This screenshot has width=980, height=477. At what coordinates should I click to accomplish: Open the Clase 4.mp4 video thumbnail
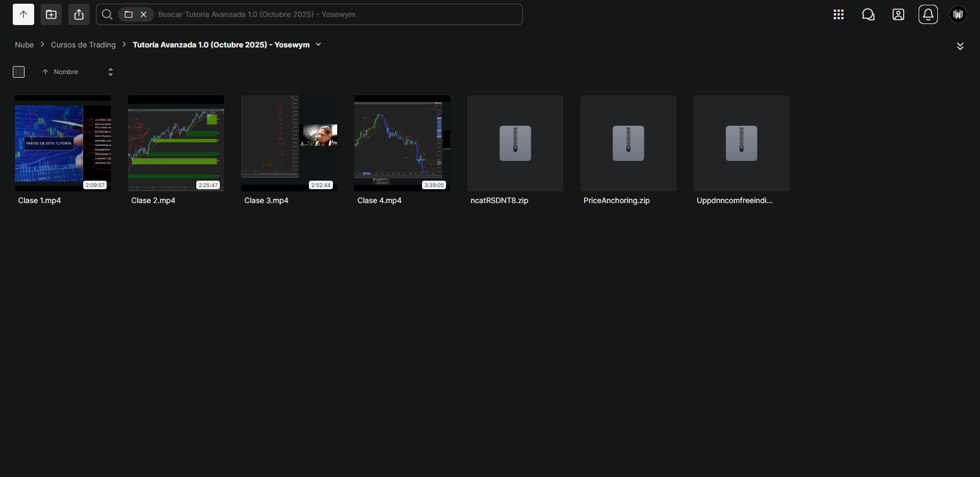coord(402,143)
